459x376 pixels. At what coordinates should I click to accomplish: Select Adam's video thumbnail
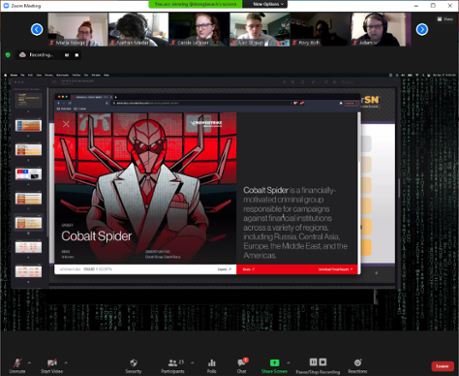click(381, 29)
